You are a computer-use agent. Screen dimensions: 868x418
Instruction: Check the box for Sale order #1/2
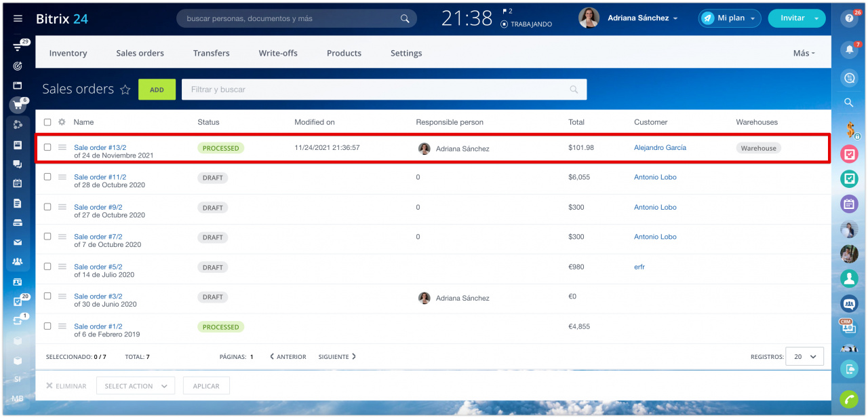47,326
